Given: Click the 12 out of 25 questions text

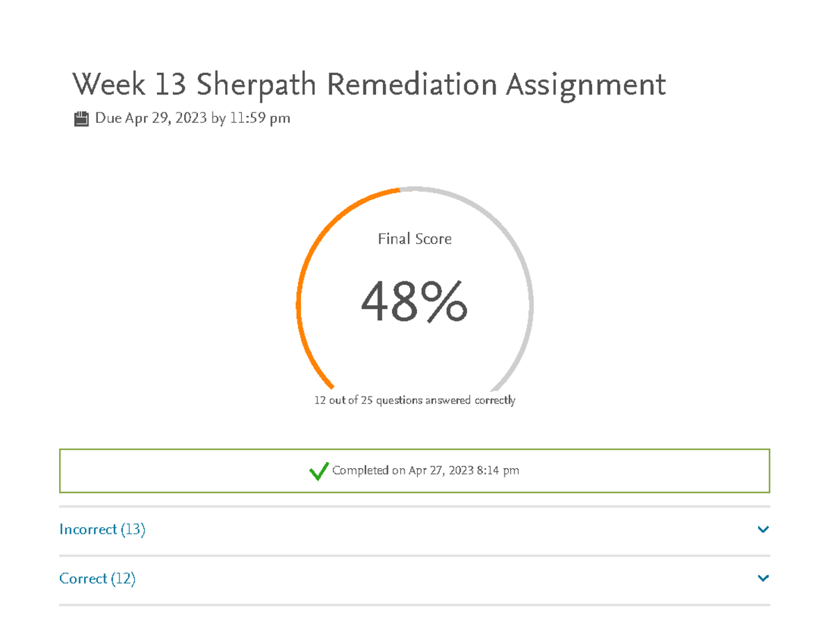Looking at the screenshot, I should coord(414,400).
